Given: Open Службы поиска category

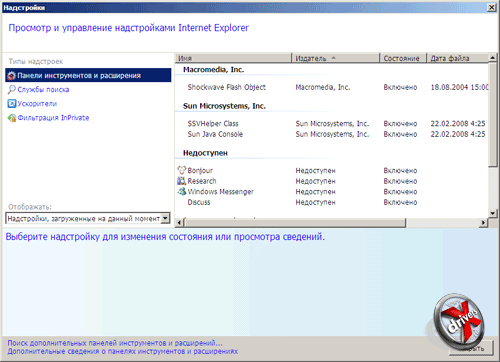Looking at the screenshot, I should click(43, 90).
